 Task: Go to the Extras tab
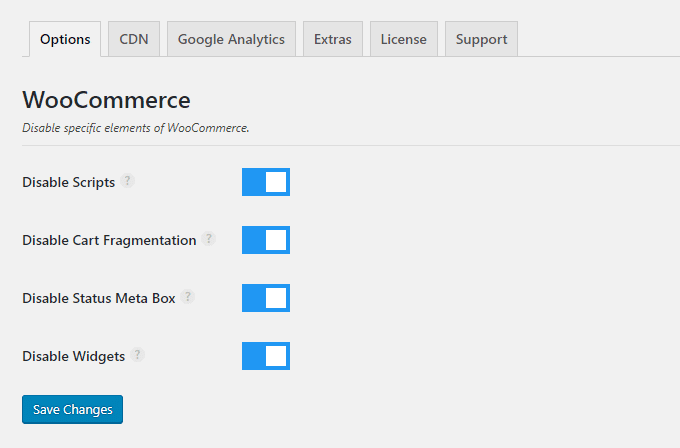point(333,39)
